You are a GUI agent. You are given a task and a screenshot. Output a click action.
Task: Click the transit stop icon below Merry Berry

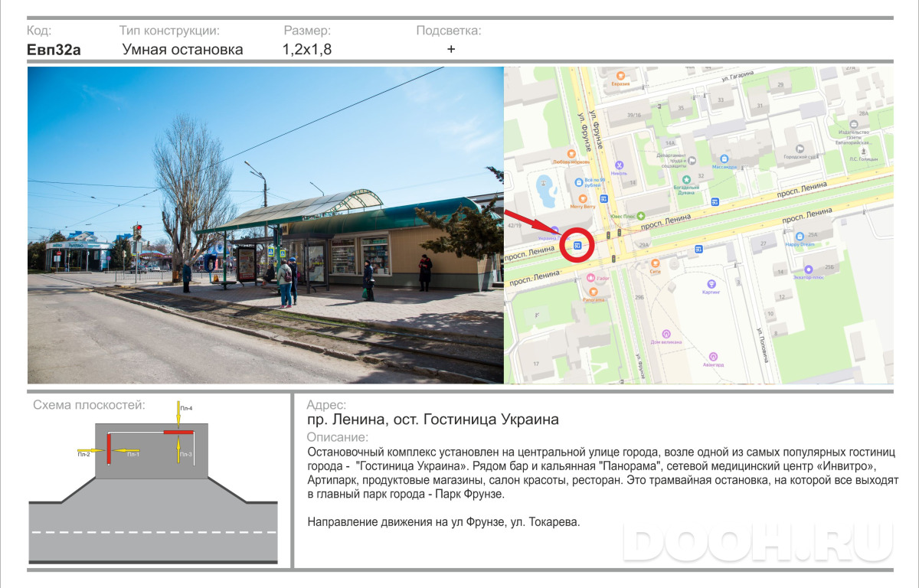tap(603, 199)
